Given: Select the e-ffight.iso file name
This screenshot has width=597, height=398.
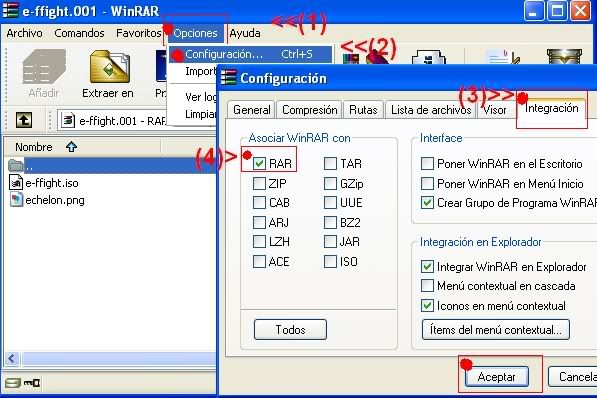Looking at the screenshot, I should 52,183.
